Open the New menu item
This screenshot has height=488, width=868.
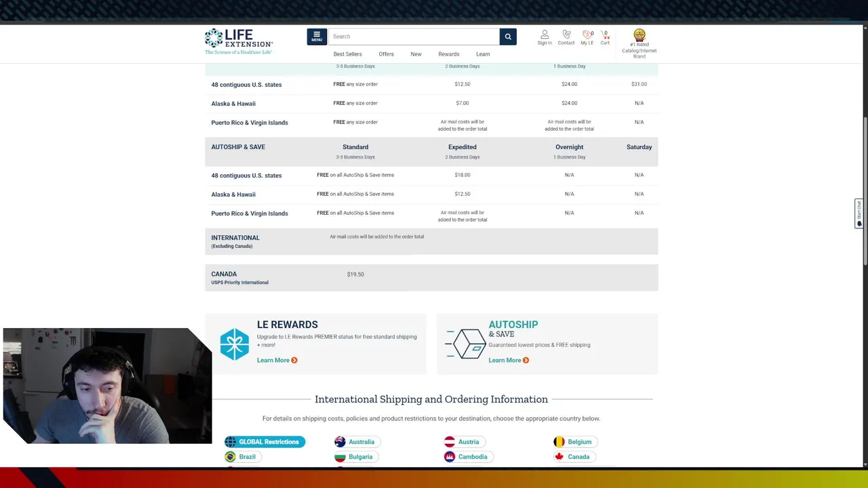[x=416, y=54]
